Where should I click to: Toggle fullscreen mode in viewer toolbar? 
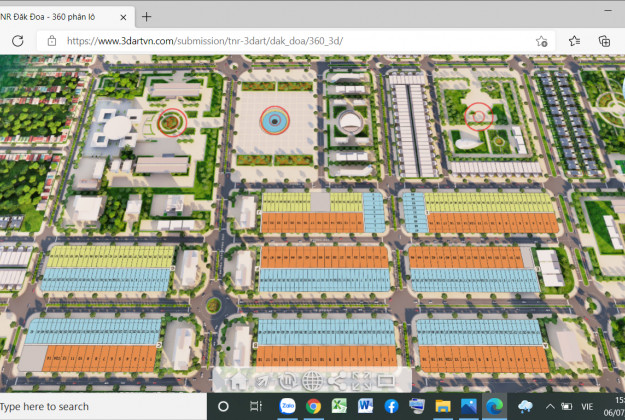coord(361,380)
